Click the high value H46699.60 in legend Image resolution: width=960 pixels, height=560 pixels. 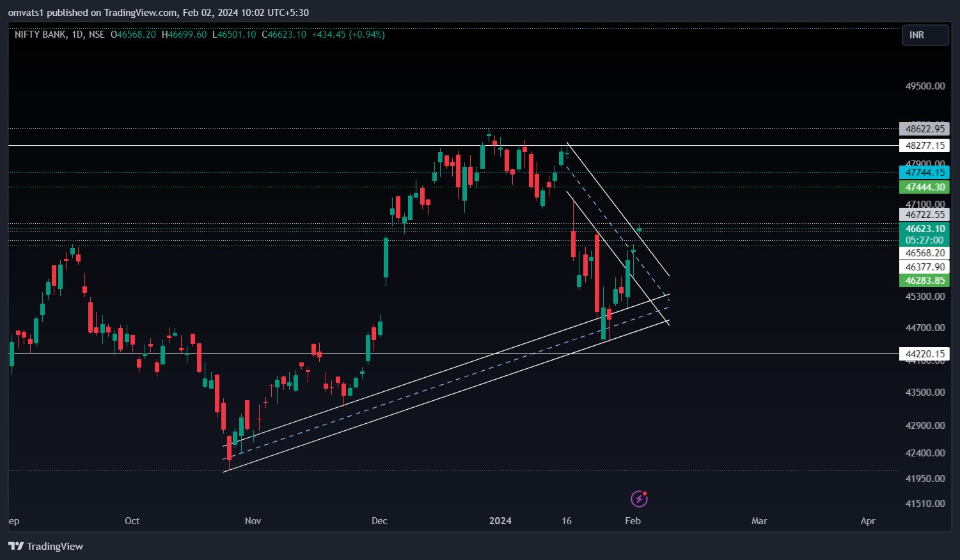click(x=184, y=35)
